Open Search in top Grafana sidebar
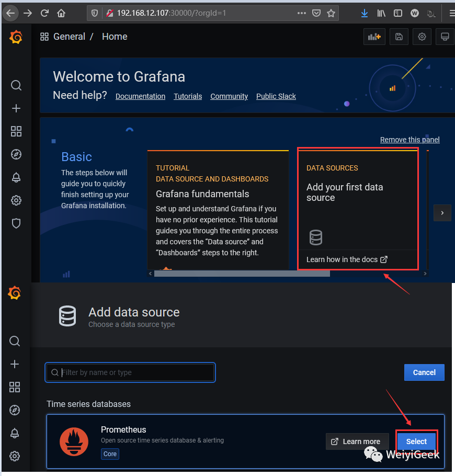This screenshot has height=476, width=455. tap(16, 85)
